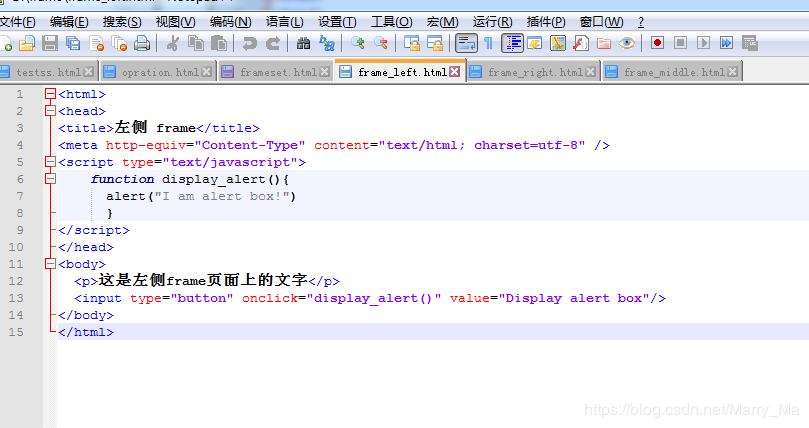
Task: Collapse the <script> fold on line 5
Action: point(50,162)
